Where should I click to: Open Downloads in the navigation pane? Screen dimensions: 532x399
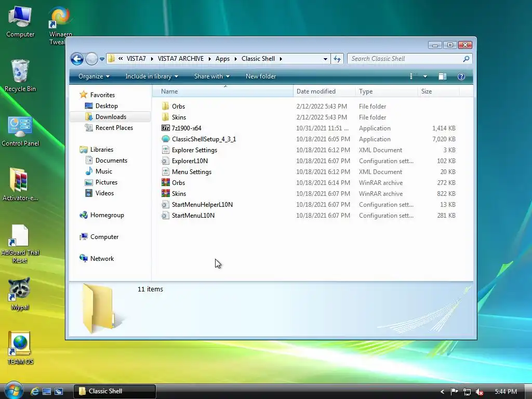coord(111,117)
